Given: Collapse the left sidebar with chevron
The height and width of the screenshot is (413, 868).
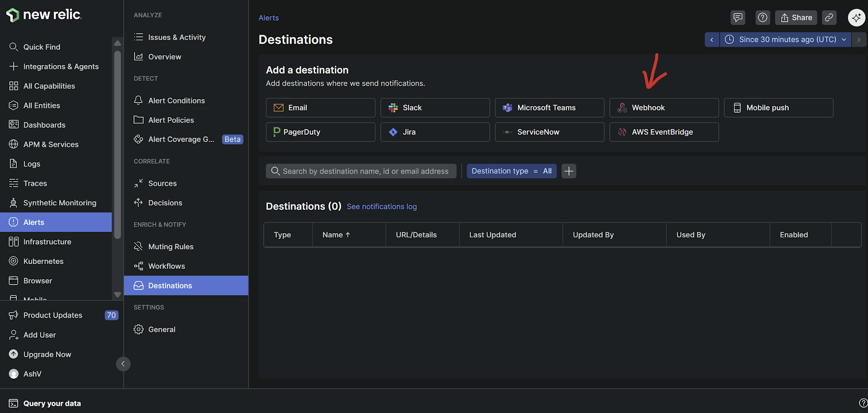Looking at the screenshot, I should click(x=123, y=364).
